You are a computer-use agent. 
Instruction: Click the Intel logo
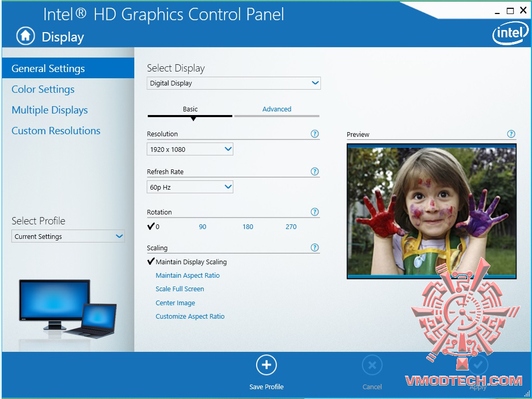[510, 33]
